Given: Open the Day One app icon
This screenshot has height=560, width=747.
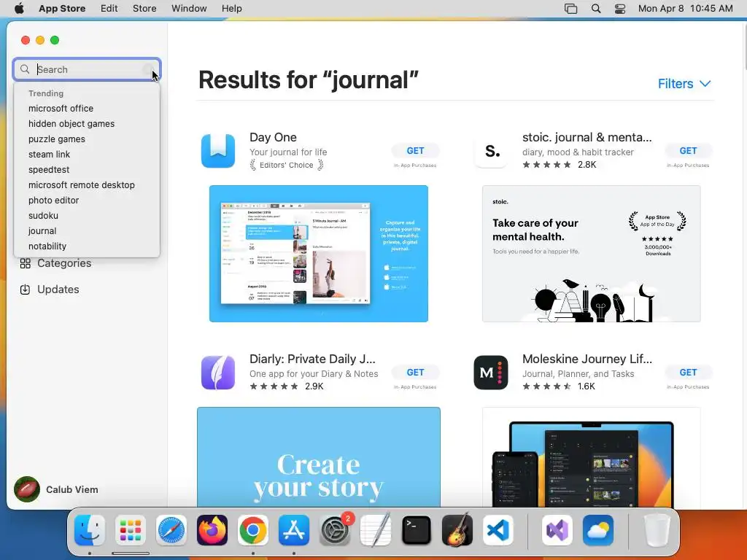Looking at the screenshot, I should coord(217,151).
